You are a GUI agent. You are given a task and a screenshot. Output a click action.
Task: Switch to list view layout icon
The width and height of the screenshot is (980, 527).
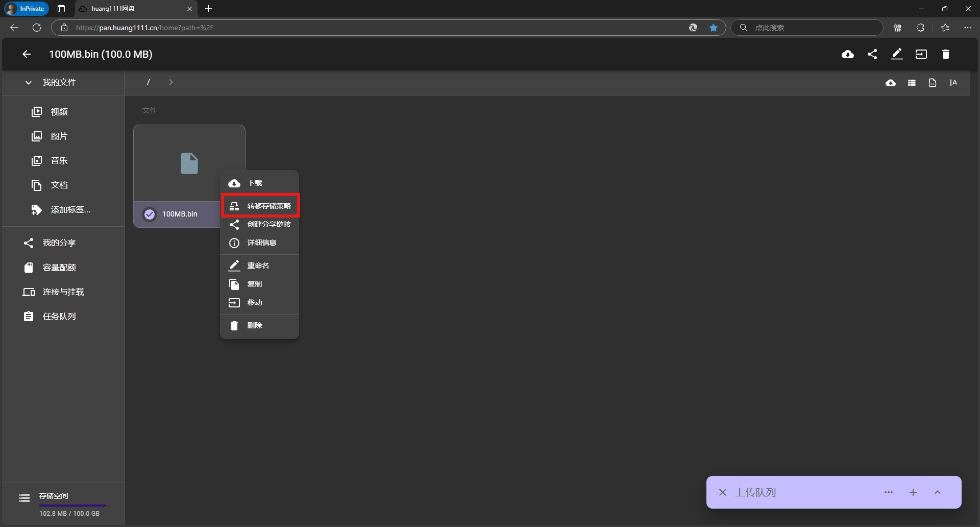tap(912, 83)
